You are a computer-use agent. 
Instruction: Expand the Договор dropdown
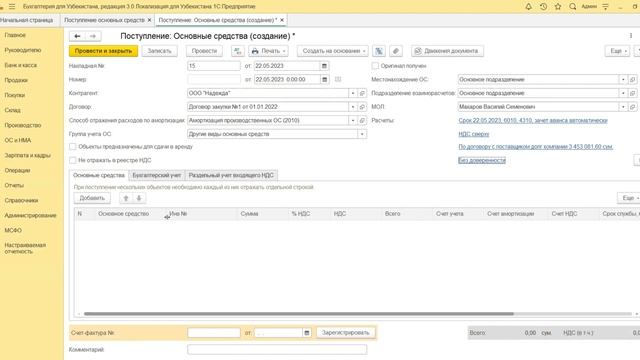353,107
